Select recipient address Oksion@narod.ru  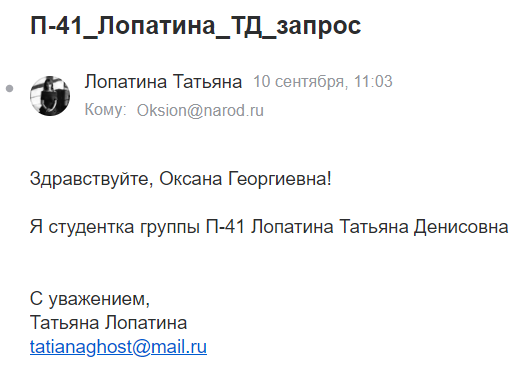click(200, 110)
